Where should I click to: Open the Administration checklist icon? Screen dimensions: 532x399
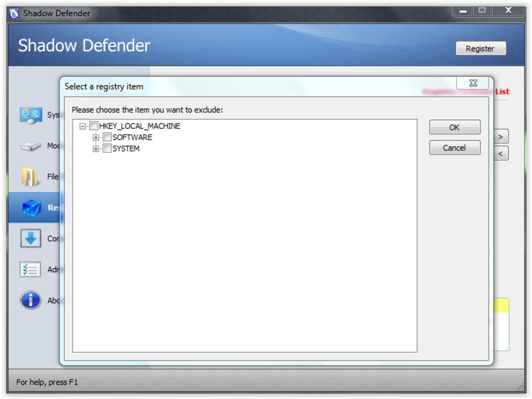pyautogui.click(x=30, y=269)
